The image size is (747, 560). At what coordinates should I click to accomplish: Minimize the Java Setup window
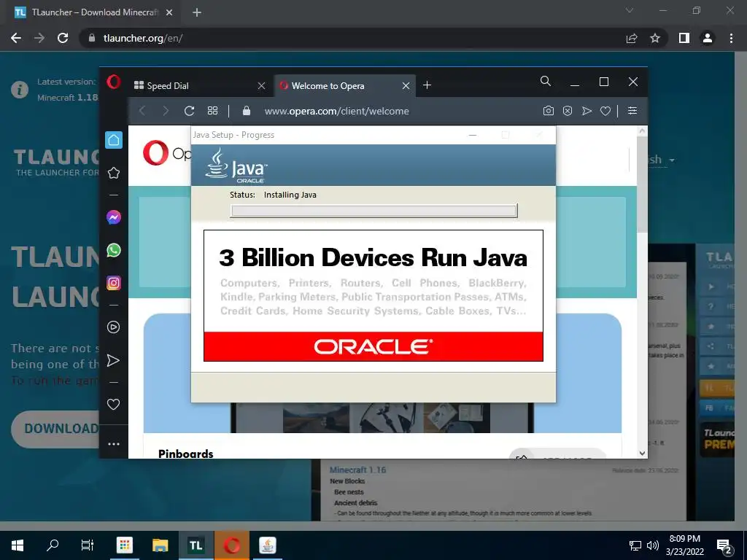tap(473, 135)
